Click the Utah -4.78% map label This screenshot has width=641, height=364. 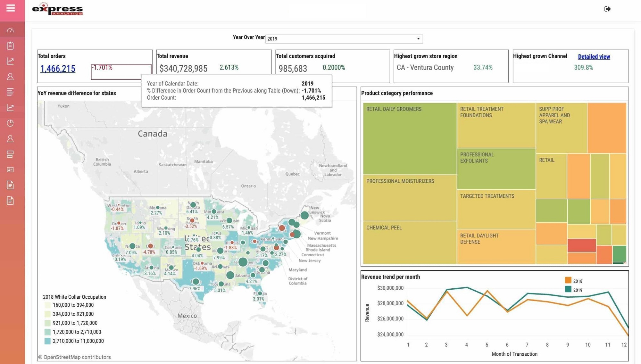pyautogui.click(x=149, y=252)
